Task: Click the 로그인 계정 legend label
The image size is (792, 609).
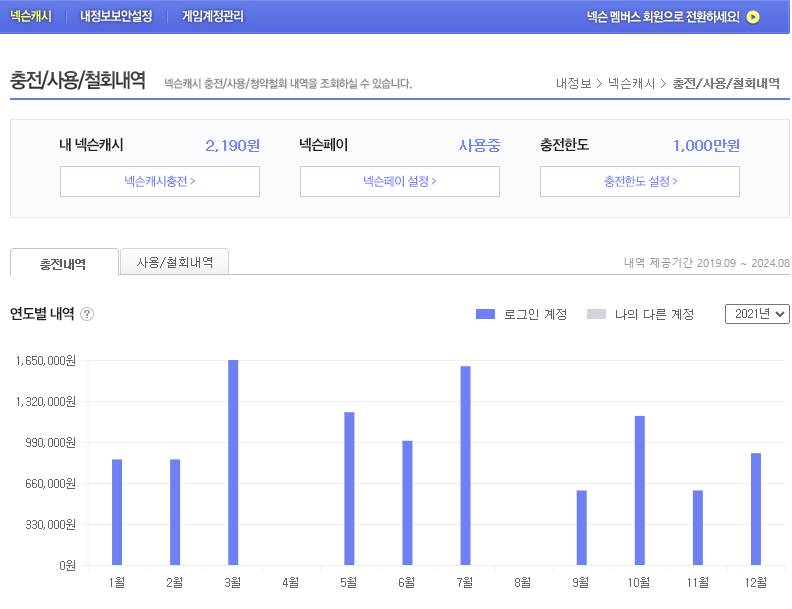Action: tap(535, 314)
